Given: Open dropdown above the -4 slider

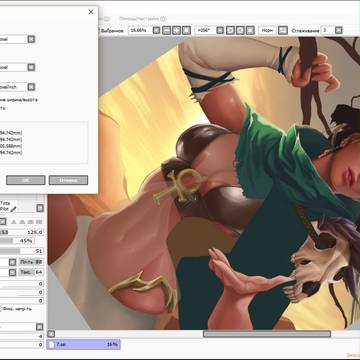Looking at the screenshot, I should point(40,327).
